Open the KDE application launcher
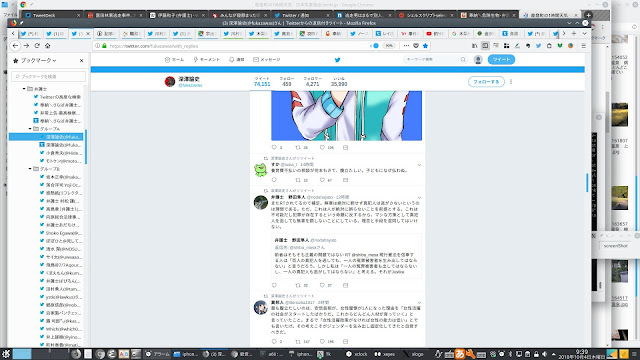 [6, 354]
